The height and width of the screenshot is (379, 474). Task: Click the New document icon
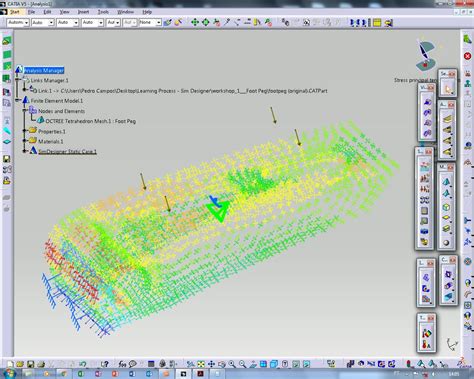[x=11, y=364]
